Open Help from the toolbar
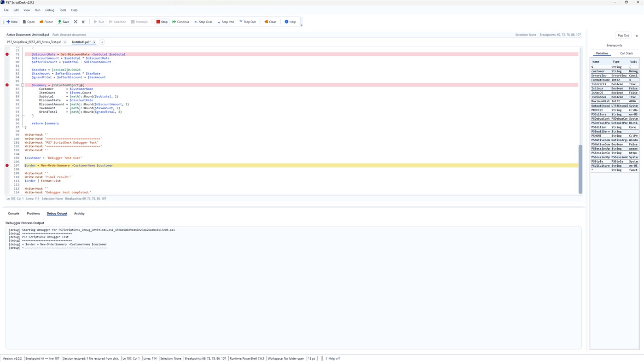The height and width of the screenshot is (362, 644). [290, 22]
